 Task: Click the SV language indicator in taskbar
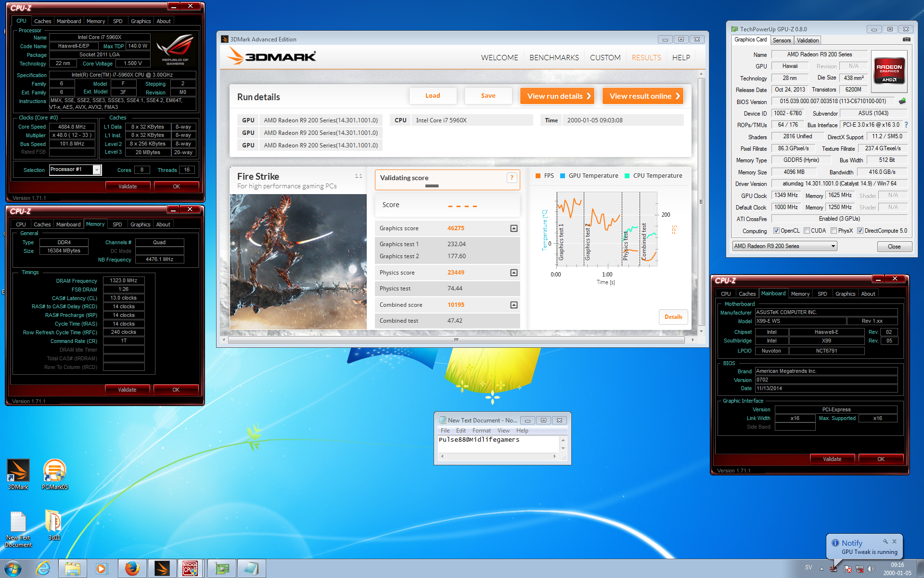(x=808, y=567)
